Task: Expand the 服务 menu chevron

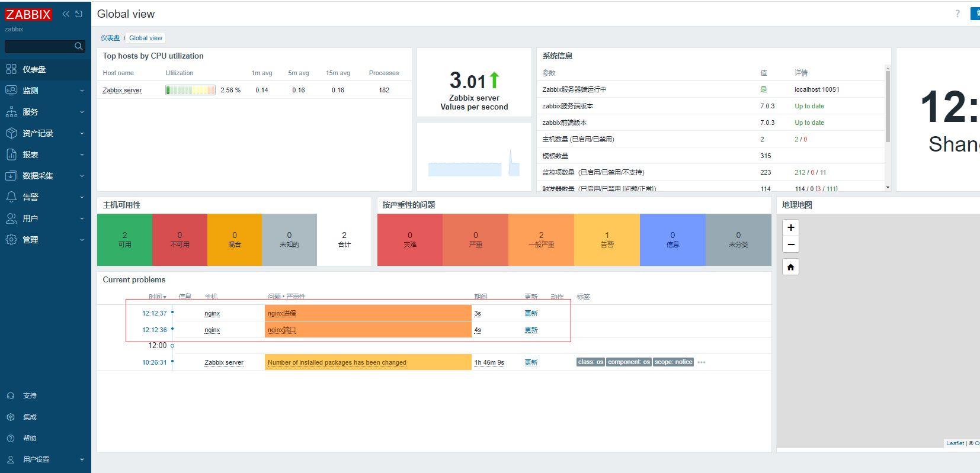Action: (82, 112)
